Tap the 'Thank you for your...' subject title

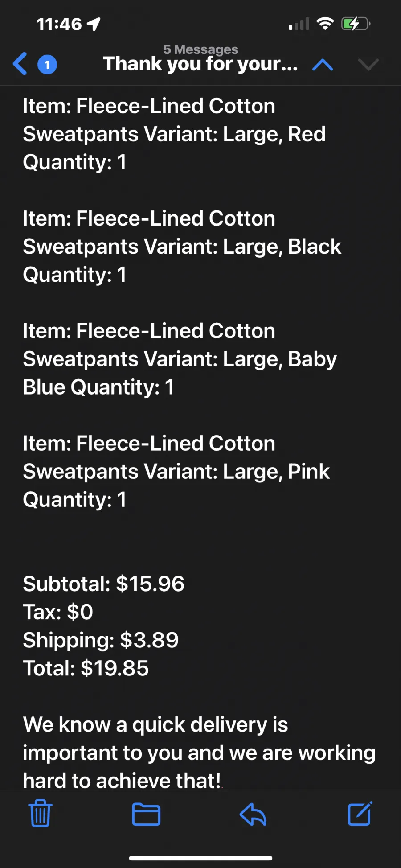(x=200, y=64)
